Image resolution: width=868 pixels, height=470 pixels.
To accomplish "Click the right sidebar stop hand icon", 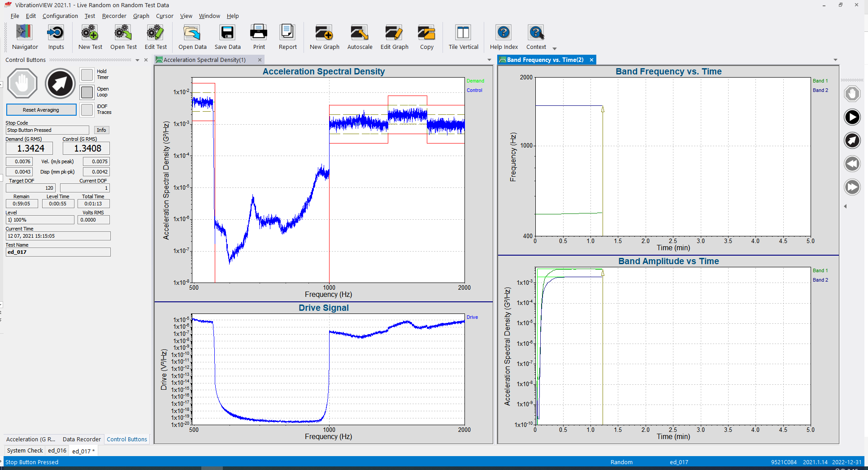I will tap(852, 94).
